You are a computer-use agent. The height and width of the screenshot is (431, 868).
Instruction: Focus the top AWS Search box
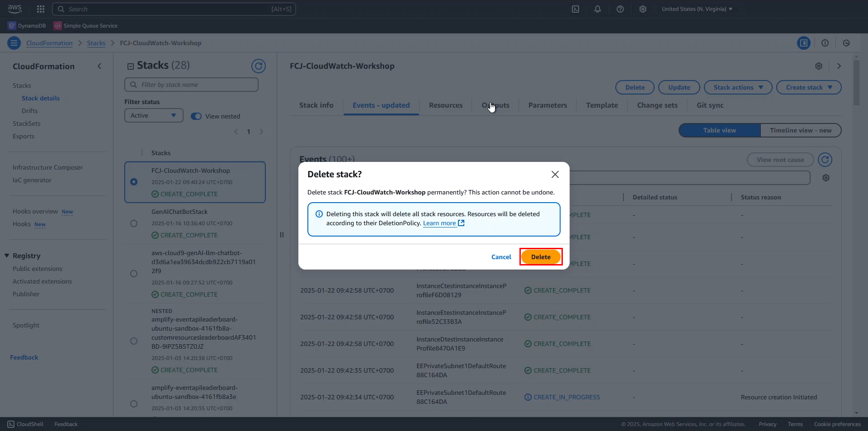[174, 9]
